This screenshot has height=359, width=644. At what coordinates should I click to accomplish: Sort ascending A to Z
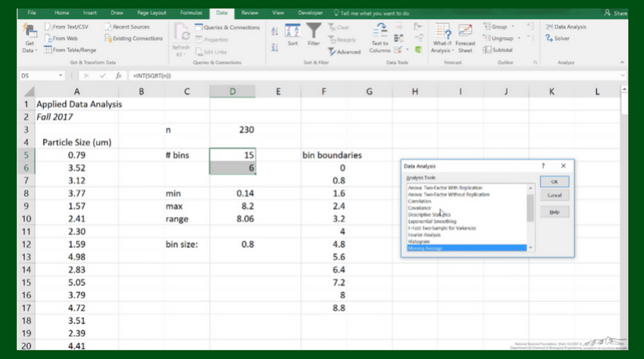point(275,31)
